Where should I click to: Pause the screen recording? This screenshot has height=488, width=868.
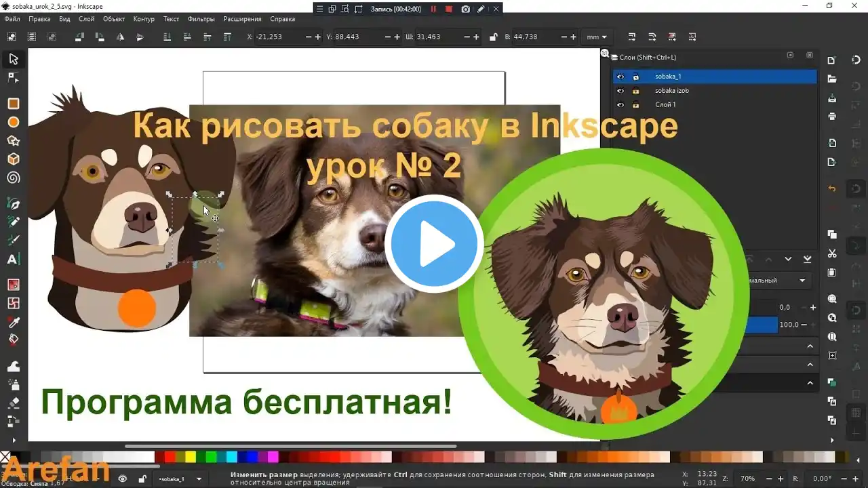click(433, 9)
